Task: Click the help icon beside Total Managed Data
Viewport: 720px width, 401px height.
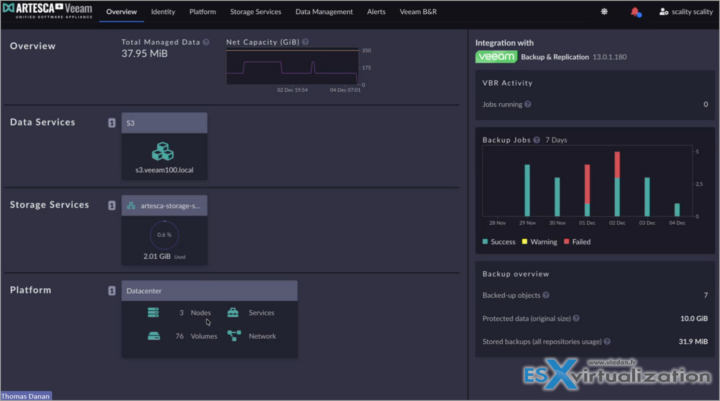Action: click(x=206, y=43)
